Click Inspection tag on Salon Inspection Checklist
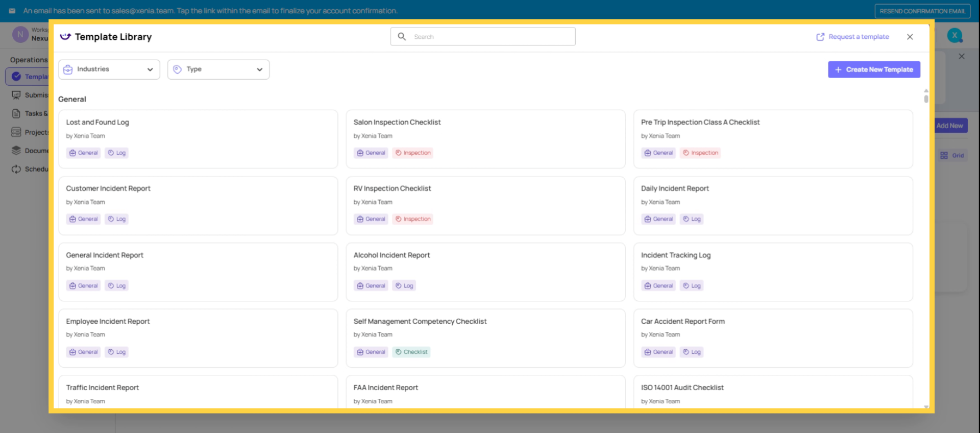Image resolution: width=980 pixels, height=433 pixels. [x=412, y=153]
